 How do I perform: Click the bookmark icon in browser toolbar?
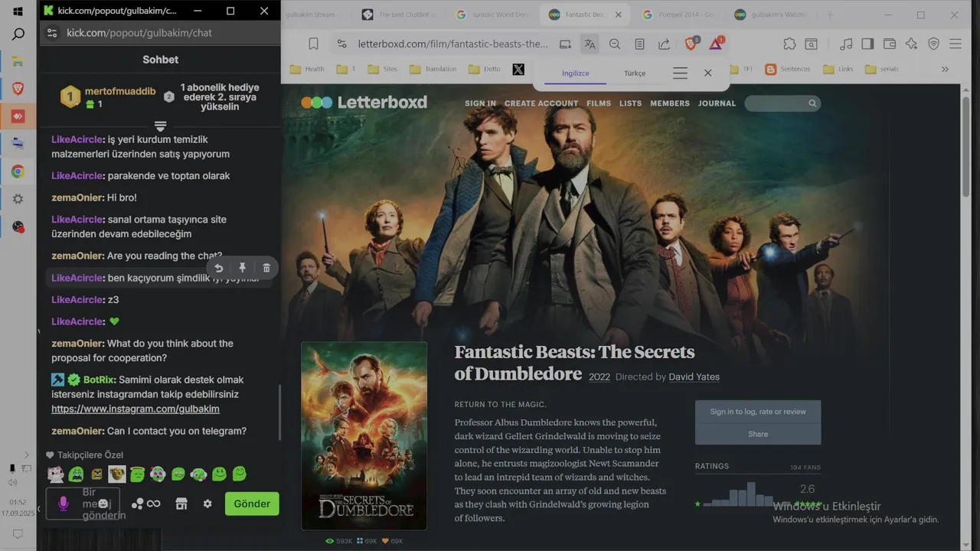[313, 44]
